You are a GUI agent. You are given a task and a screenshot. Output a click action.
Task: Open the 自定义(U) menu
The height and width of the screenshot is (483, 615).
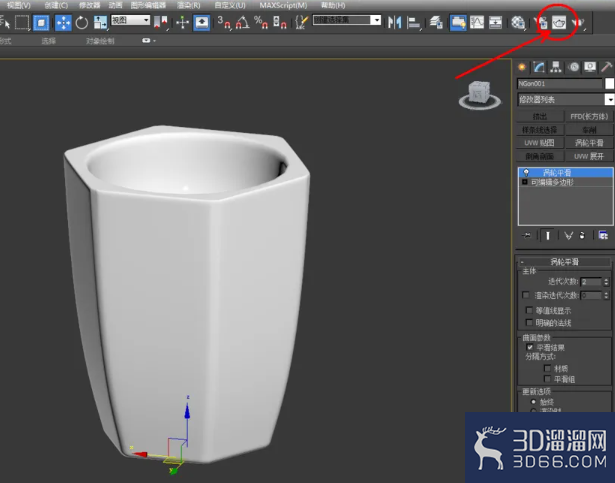pos(230,5)
